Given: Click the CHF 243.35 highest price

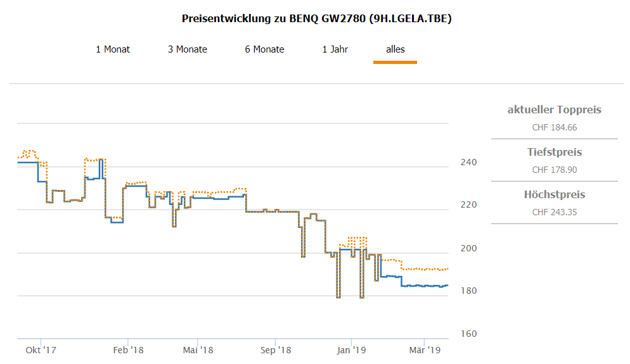Looking at the screenshot, I should 554,212.
